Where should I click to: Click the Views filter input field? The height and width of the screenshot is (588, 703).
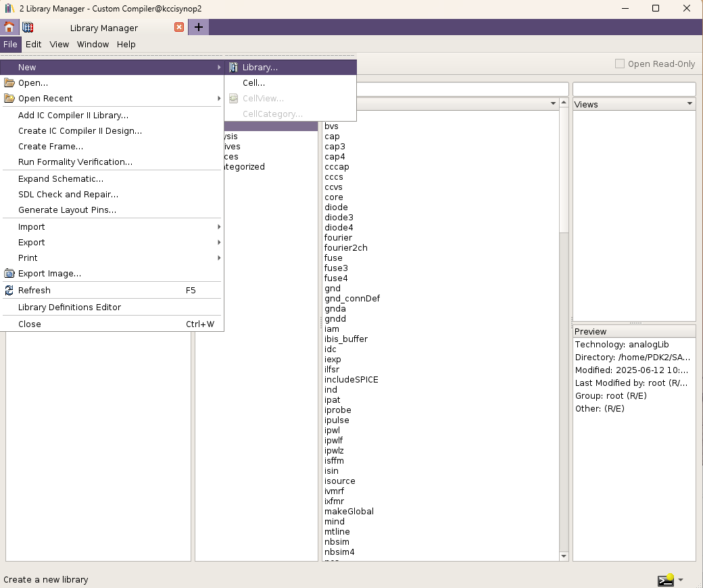pos(634,89)
